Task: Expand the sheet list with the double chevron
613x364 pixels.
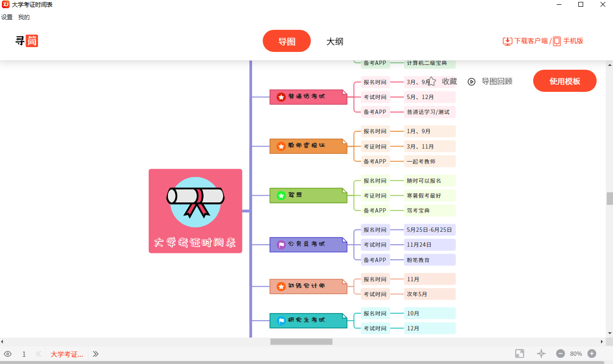Action: click(x=95, y=354)
